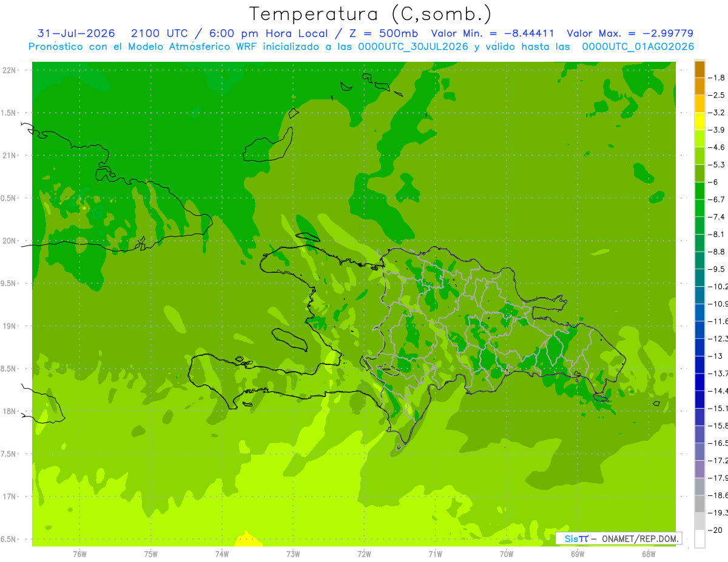Click the -1.8 value on the color legend

(x=717, y=78)
